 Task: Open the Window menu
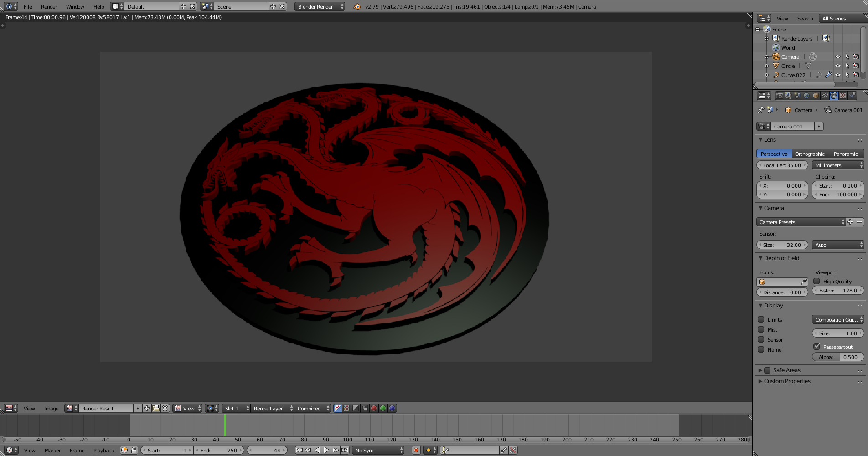tap(75, 6)
